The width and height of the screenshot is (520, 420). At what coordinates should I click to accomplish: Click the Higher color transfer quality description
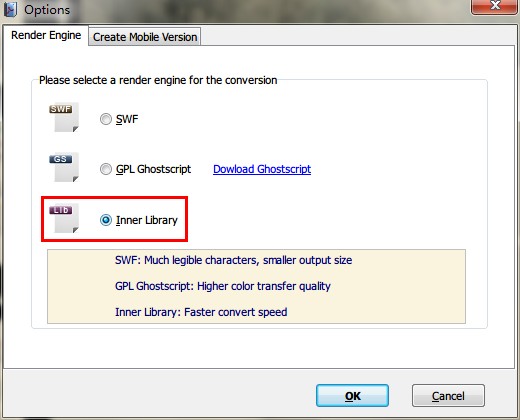tap(264, 286)
